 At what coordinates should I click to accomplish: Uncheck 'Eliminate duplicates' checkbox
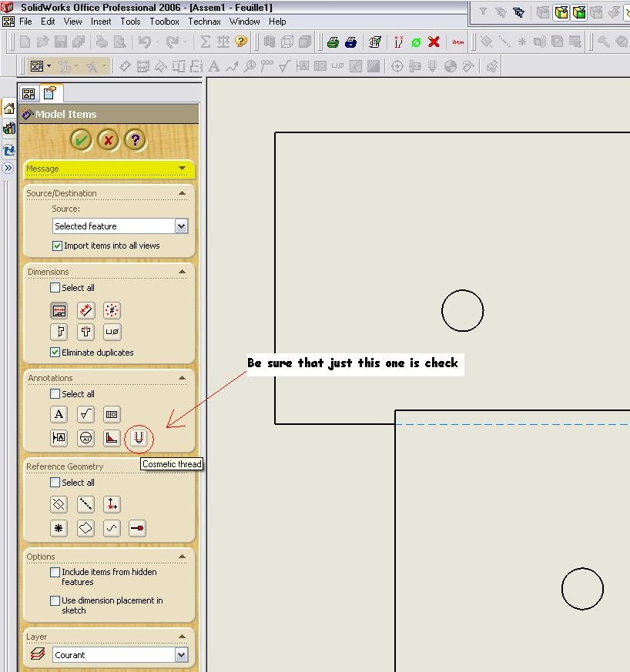[x=55, y=353]
